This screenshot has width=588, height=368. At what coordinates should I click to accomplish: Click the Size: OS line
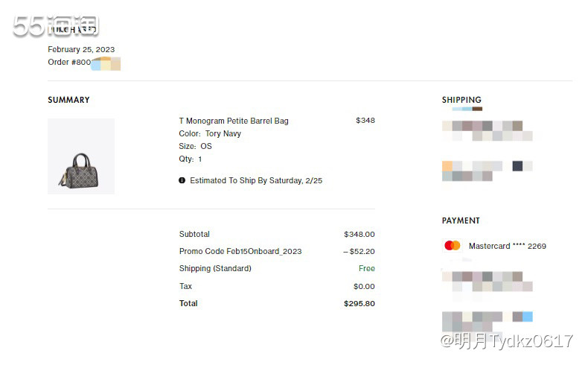[x=195, y=146]
